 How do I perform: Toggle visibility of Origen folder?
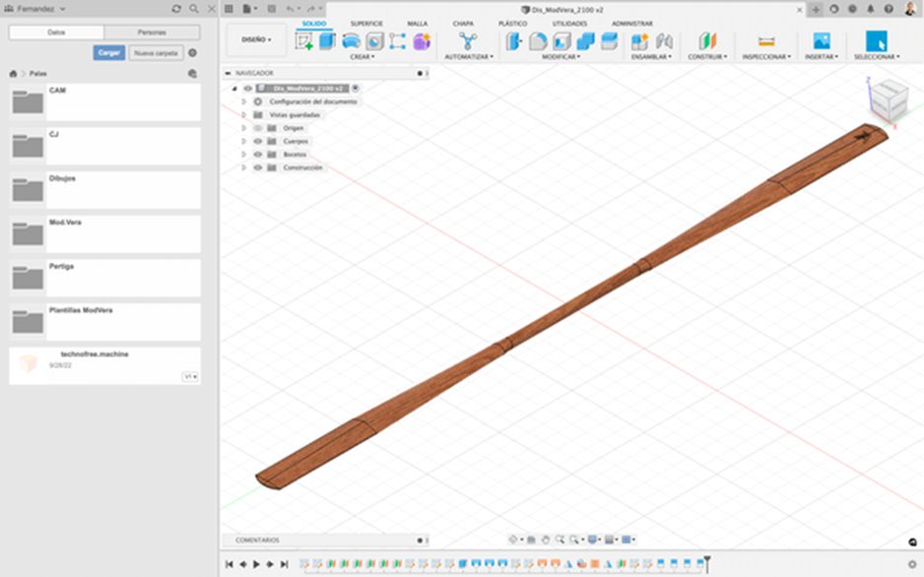click(x=258, y=128)
